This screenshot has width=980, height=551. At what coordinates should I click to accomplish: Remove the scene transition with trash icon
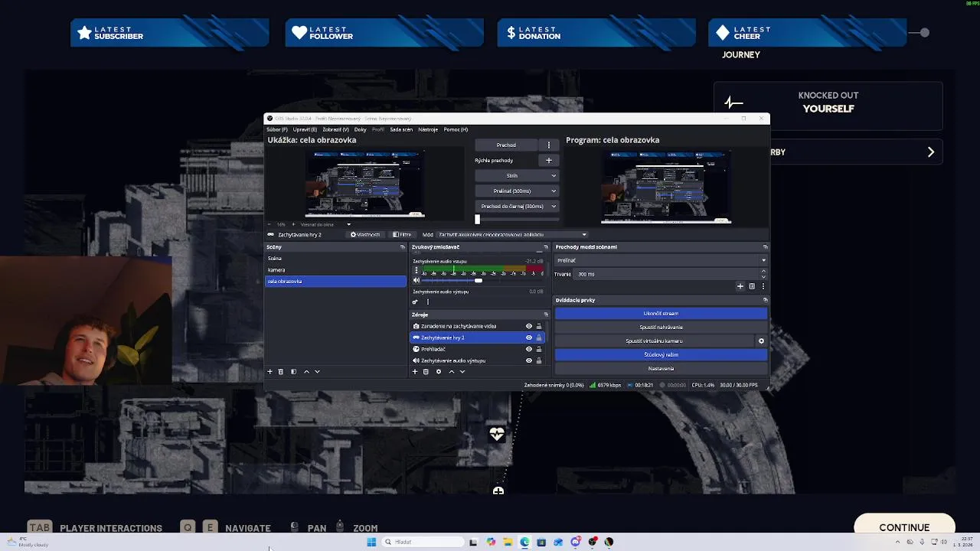(x=752, y=286)
